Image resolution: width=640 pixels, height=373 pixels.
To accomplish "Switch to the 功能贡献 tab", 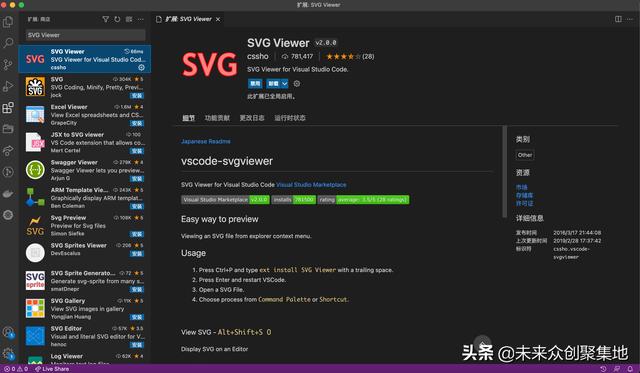I will click(x=217, y=118).
